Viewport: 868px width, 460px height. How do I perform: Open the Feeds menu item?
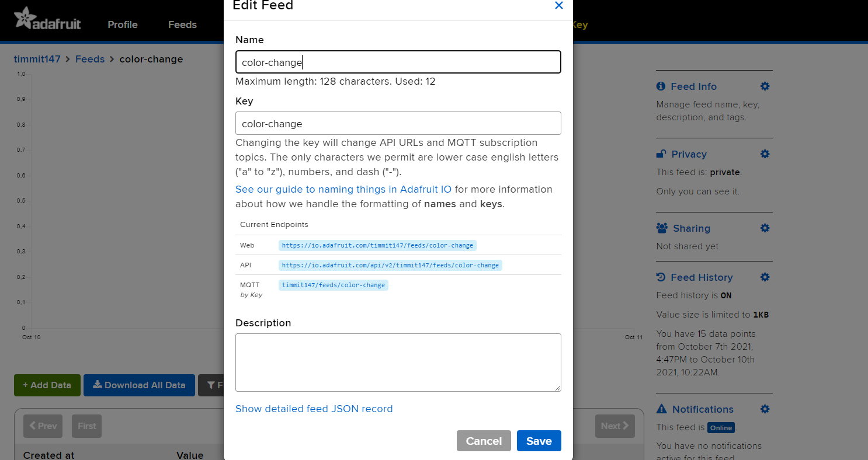click(182, 25)
